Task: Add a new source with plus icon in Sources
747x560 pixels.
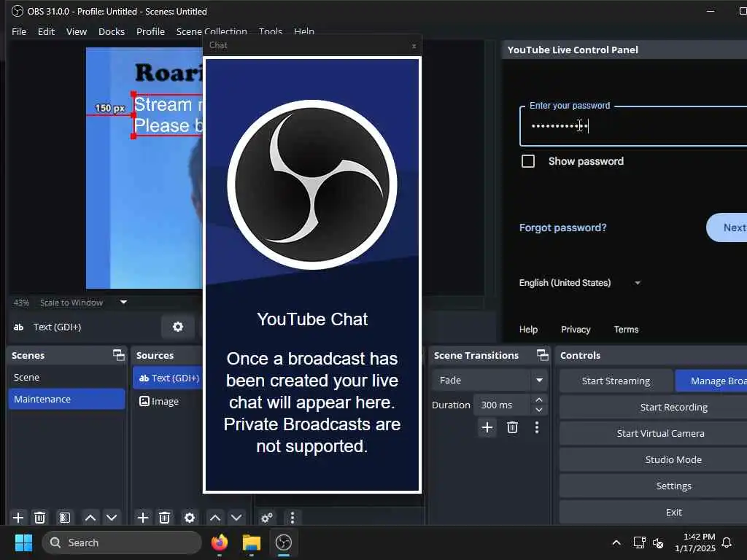Action: point(143,518)
